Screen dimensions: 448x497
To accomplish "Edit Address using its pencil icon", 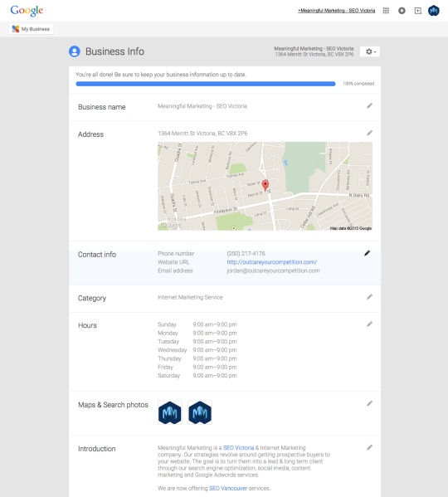I will tap(369, 133).
